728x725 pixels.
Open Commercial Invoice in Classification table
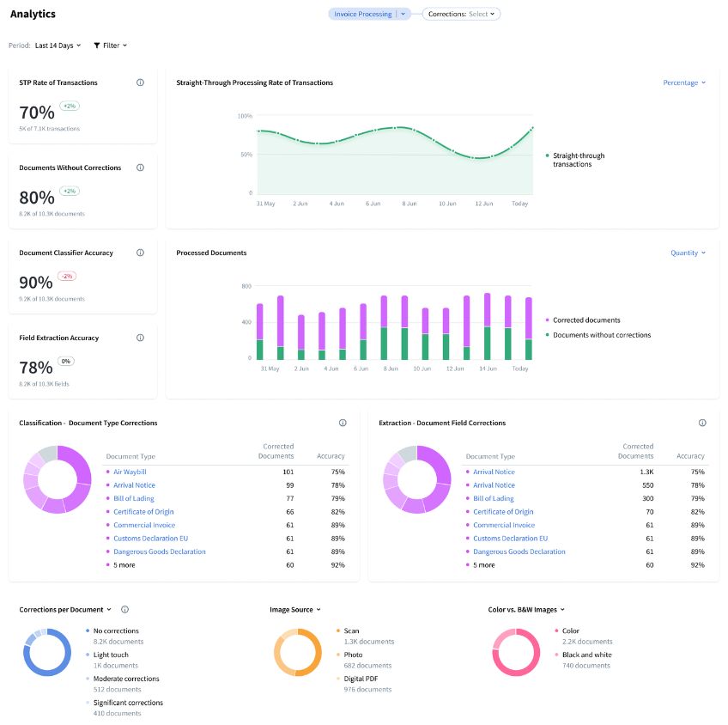[x=144, y=525]
